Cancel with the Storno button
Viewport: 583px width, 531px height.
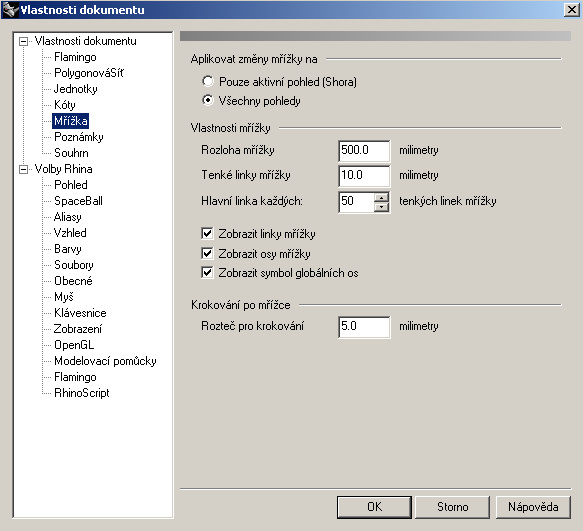point(452,507)
